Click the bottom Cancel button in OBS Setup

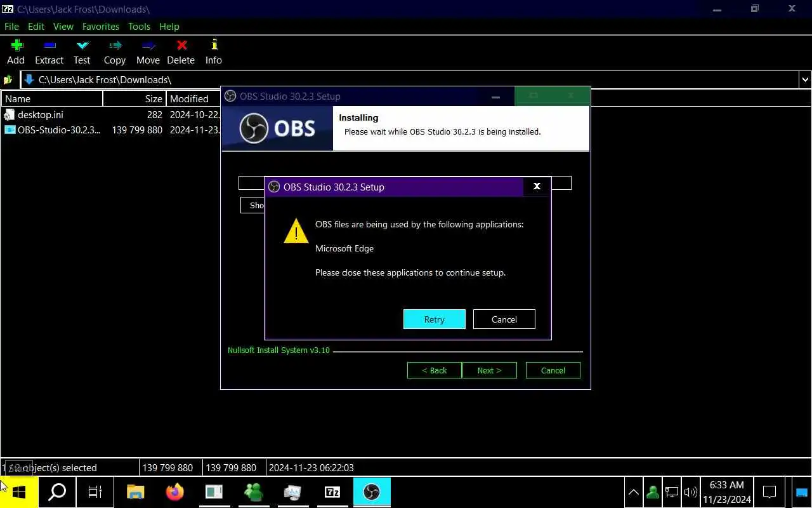click(x=553, y=370)
